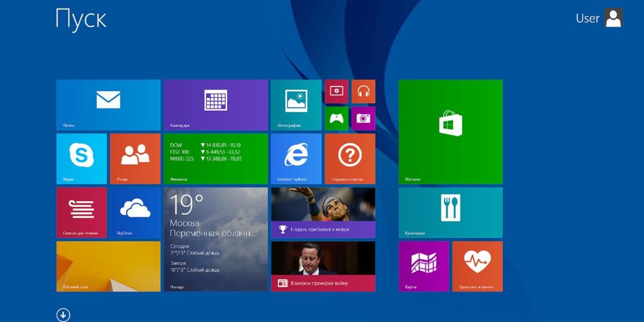Open the small Video tile
The height and width of the screenshot is (322, 644).
coord(336,91)
